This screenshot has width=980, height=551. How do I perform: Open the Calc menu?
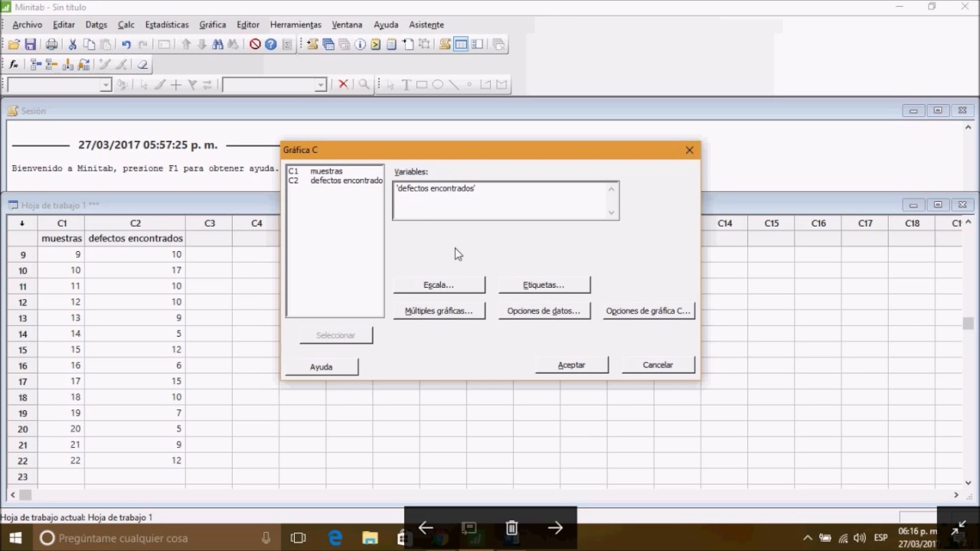(x=126, y=24)
